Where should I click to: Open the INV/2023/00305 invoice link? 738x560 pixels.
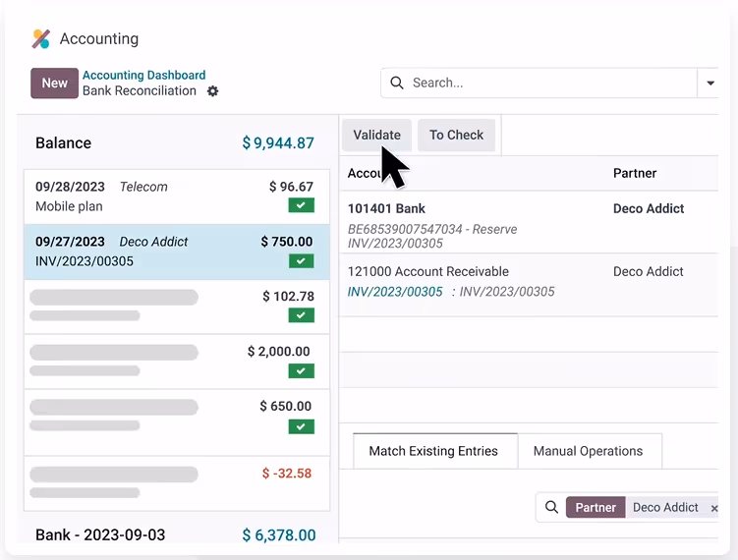[x=395, y=292]
